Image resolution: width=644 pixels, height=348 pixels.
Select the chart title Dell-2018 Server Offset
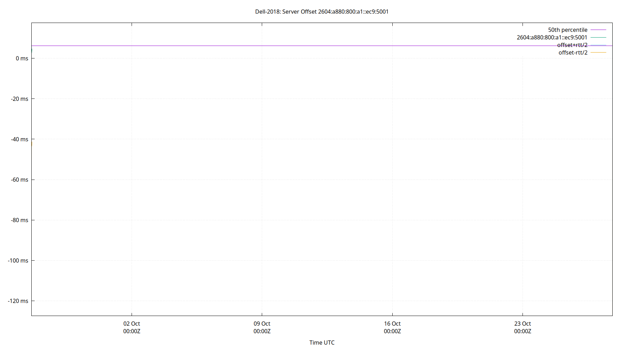(x=322, y=11)
